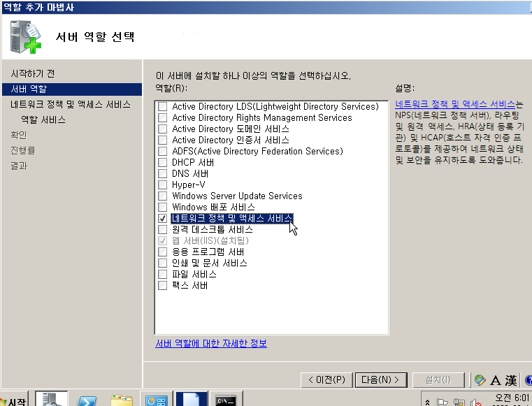Click the Start (시작) button

click(13, 400)
